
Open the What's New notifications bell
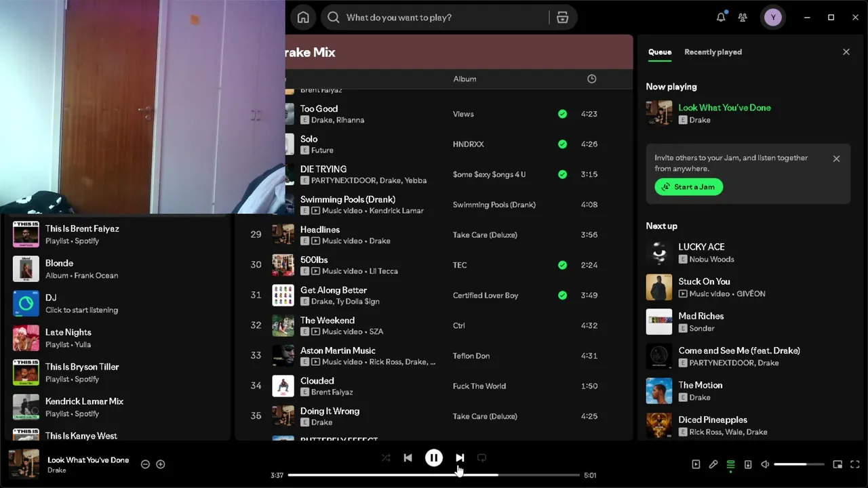[x=721, y=18]
